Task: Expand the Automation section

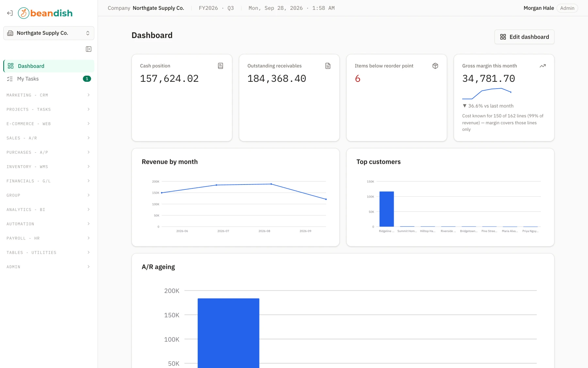Action: [49, 224]
